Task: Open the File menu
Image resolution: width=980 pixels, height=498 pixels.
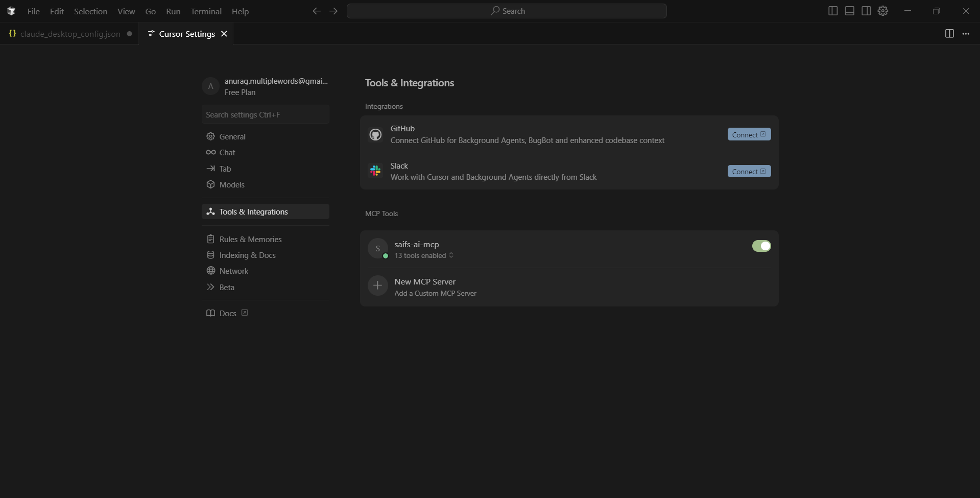Action: tap(34, 11)
